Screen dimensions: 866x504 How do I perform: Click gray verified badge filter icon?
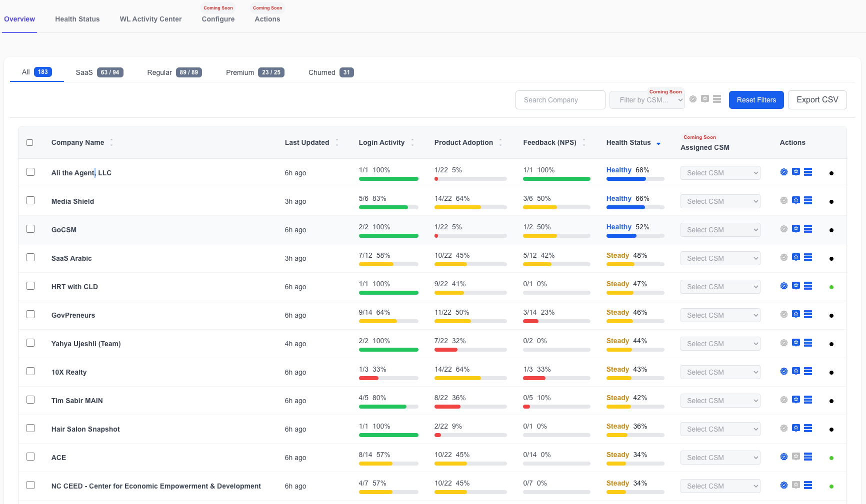(x=693, y=99)
